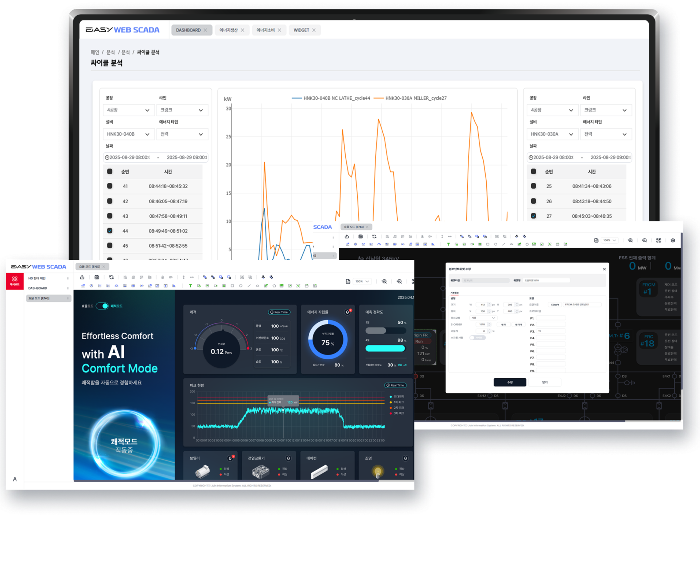This screenshot has height=588, width=700.
Task: Toggle the 효율모드/쾌적모드 switch
Action: click(102, 306)
